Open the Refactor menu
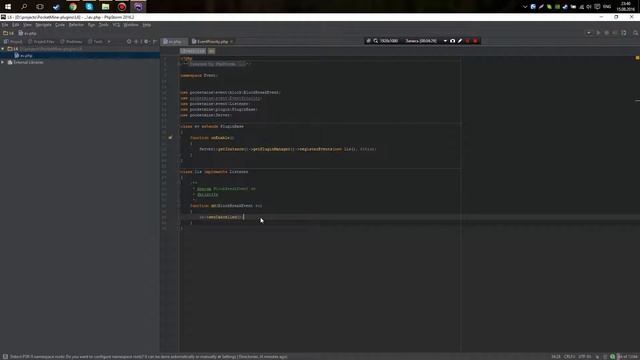640x360 pixels. coord(76,25)
